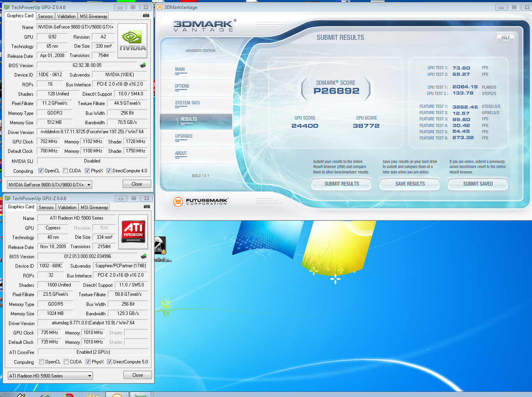Click the Shaders field 1600 Unified

click(x=59, y=285)
